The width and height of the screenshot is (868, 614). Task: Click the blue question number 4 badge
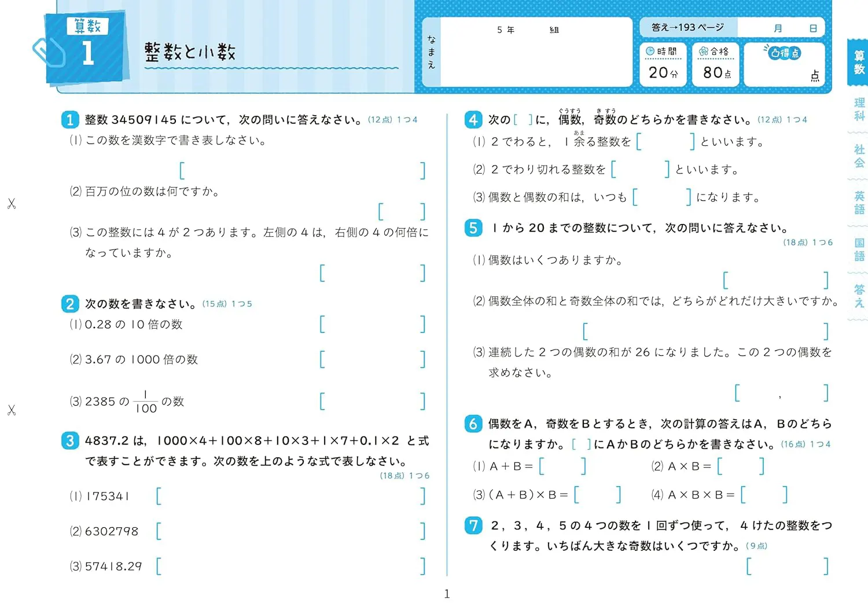(473, 120)
